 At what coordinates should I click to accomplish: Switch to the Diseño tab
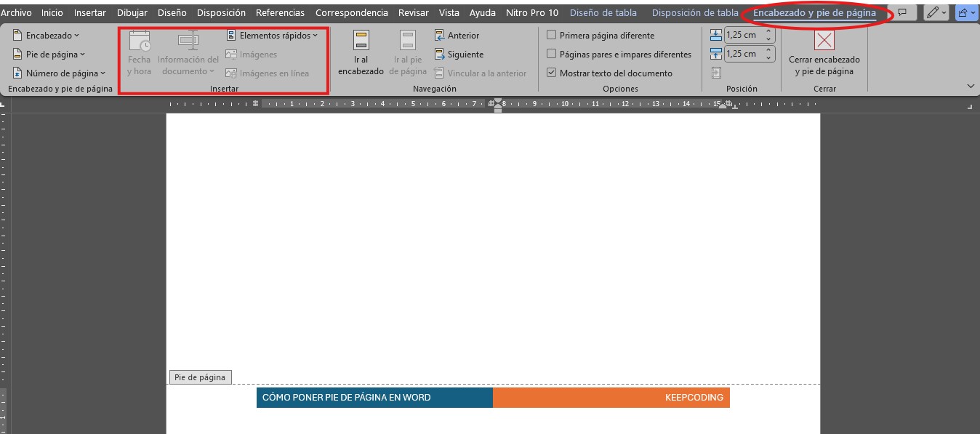point(172,13)
